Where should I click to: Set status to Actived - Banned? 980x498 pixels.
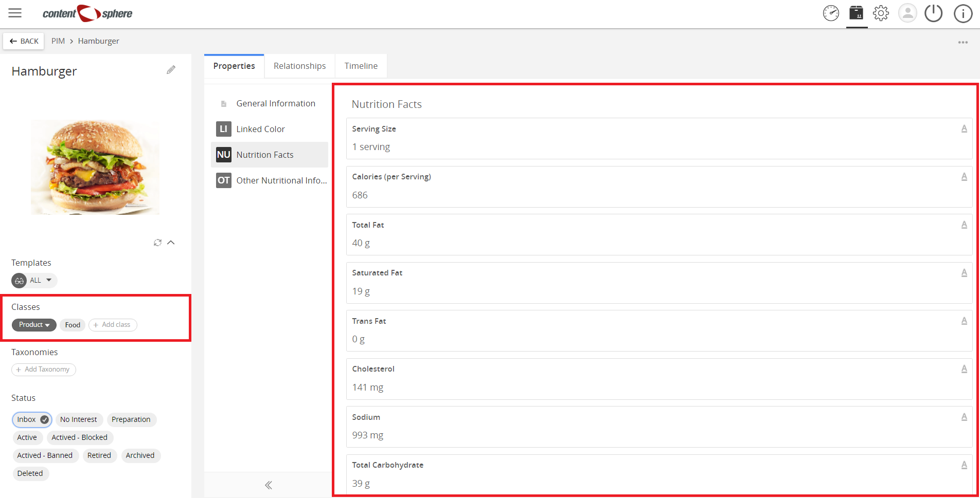tap(45, 455)
